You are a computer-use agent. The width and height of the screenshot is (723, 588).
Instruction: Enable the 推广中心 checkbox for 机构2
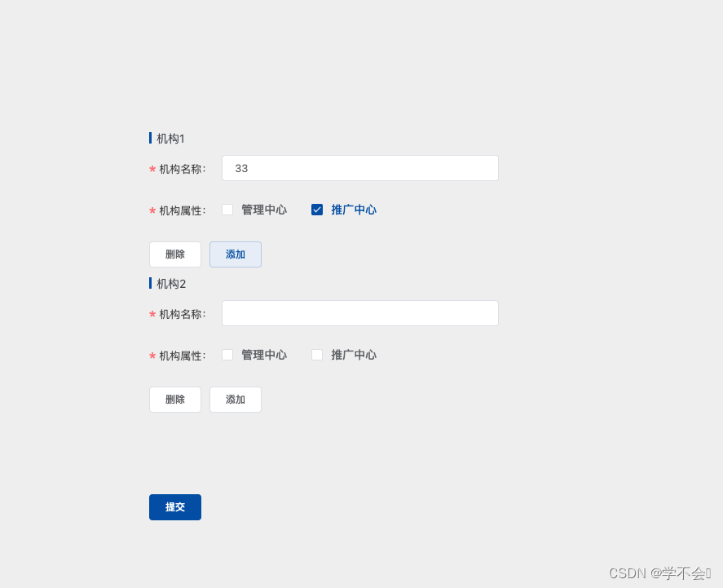[316, 355]
